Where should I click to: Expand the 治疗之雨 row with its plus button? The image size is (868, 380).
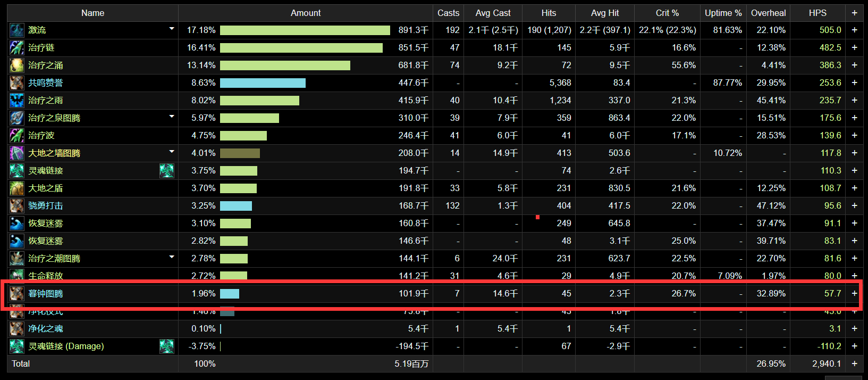click(x=854, y=101)
